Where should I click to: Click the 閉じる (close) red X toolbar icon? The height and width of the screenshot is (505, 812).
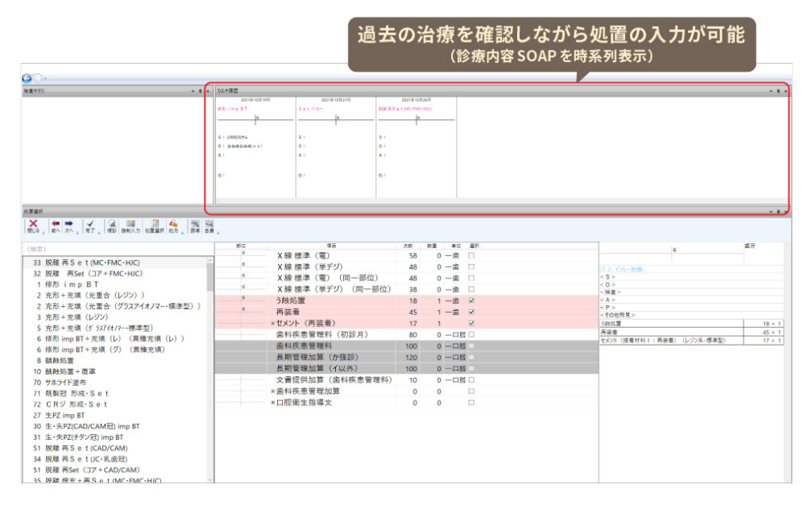point(32,225)
